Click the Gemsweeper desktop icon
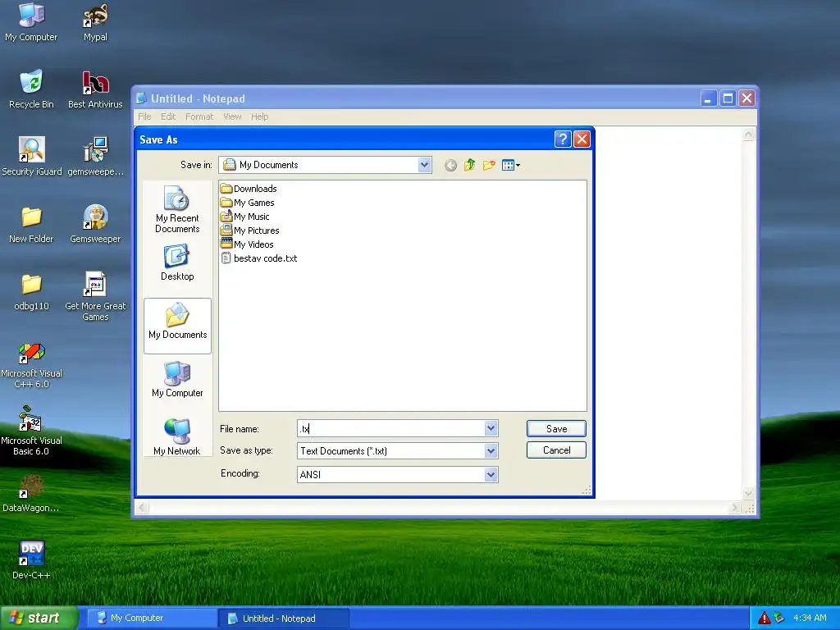The width and height of the screenshot is (840, 630). [95, 224]
